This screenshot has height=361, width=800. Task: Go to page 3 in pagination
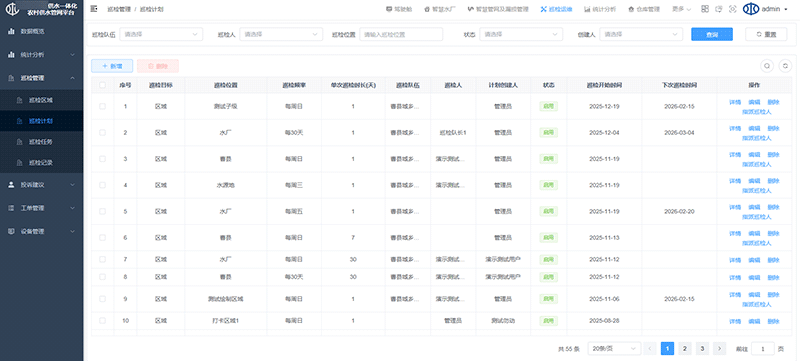click(702, 349)
